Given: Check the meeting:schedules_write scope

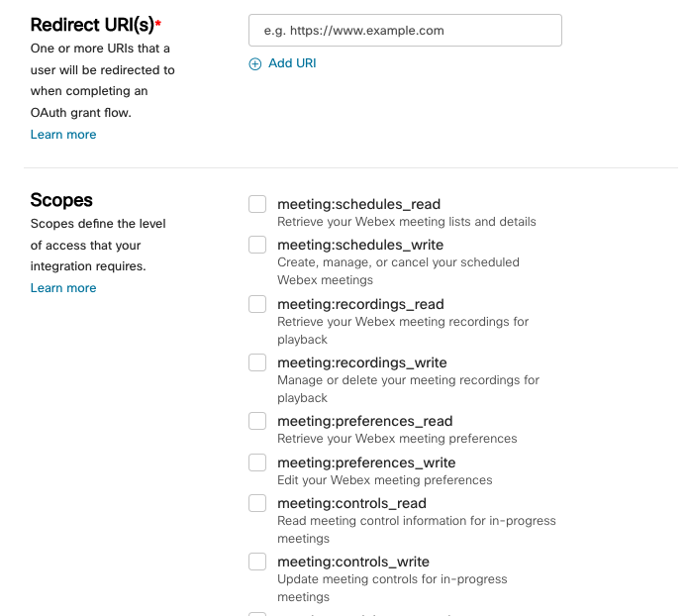Looking at the screenshot, I should tap(257, 245).
